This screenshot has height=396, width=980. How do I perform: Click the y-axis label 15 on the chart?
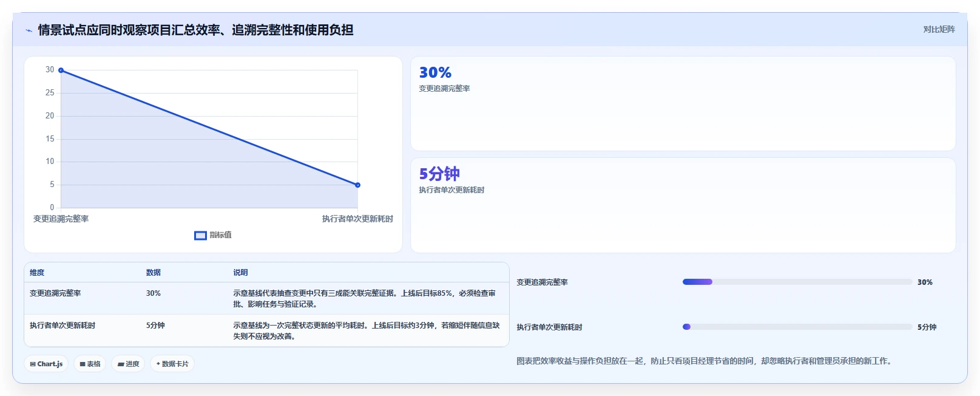point(50,139)
